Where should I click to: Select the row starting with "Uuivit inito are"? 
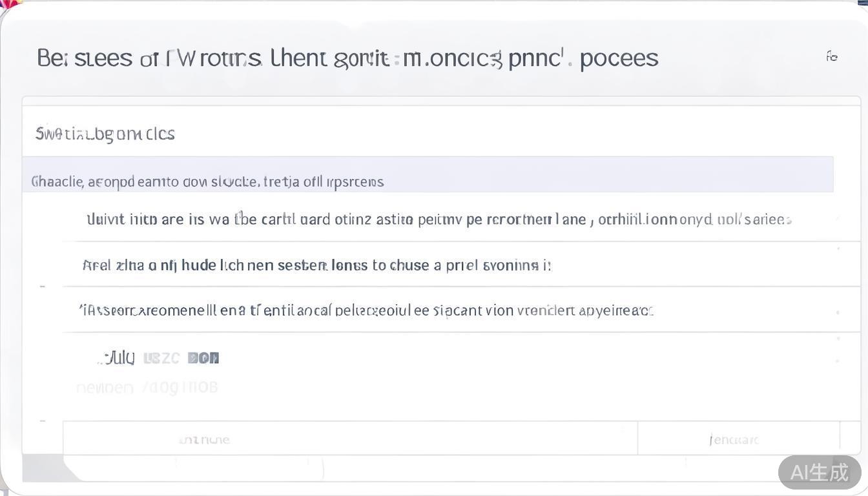click(439, 220)
